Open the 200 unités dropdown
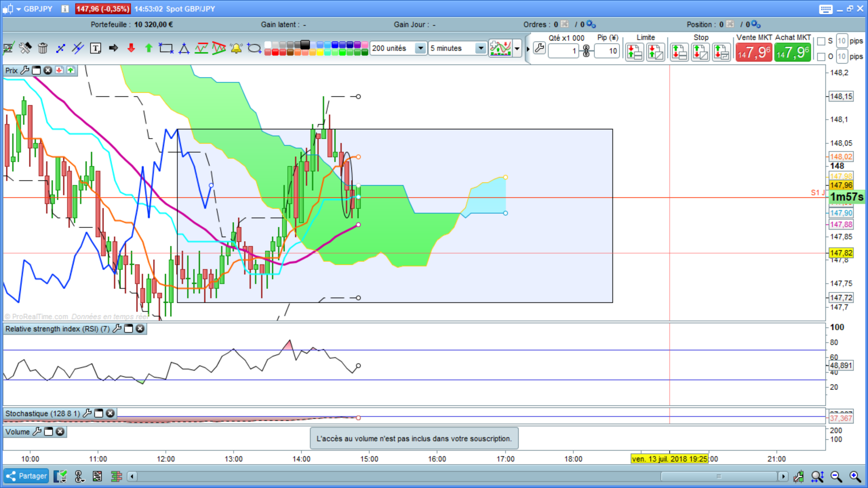 pyautogui.click(x=420, y=48)
